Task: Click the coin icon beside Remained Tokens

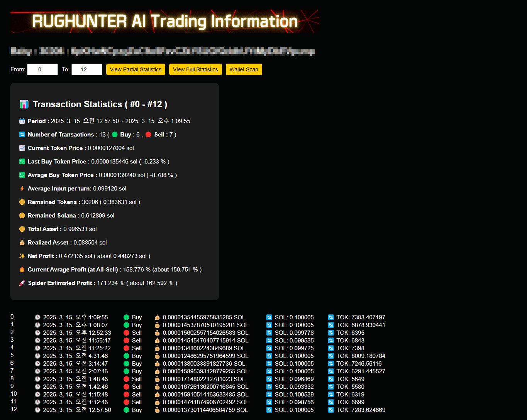Action: tap(22, 202)
